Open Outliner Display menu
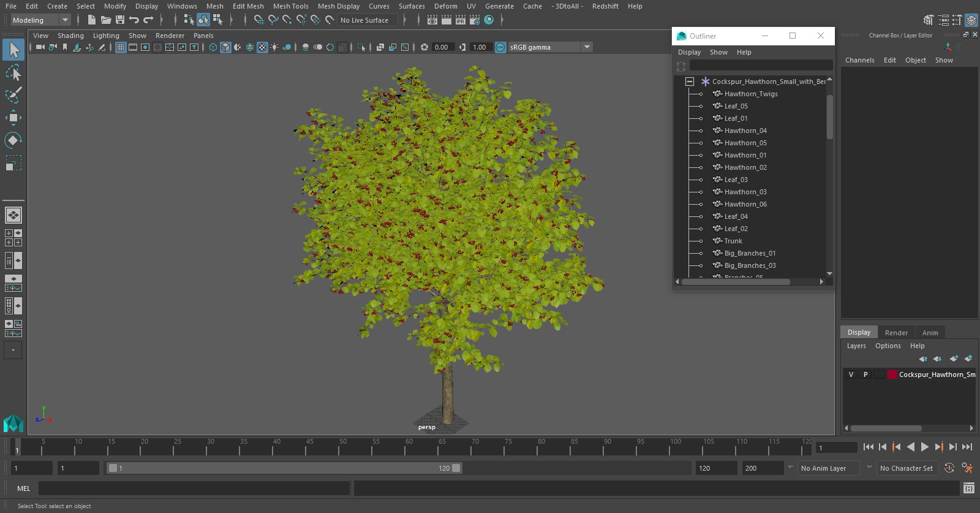The width and height of the screenshot is (980, 513). [x=689, y=52]
